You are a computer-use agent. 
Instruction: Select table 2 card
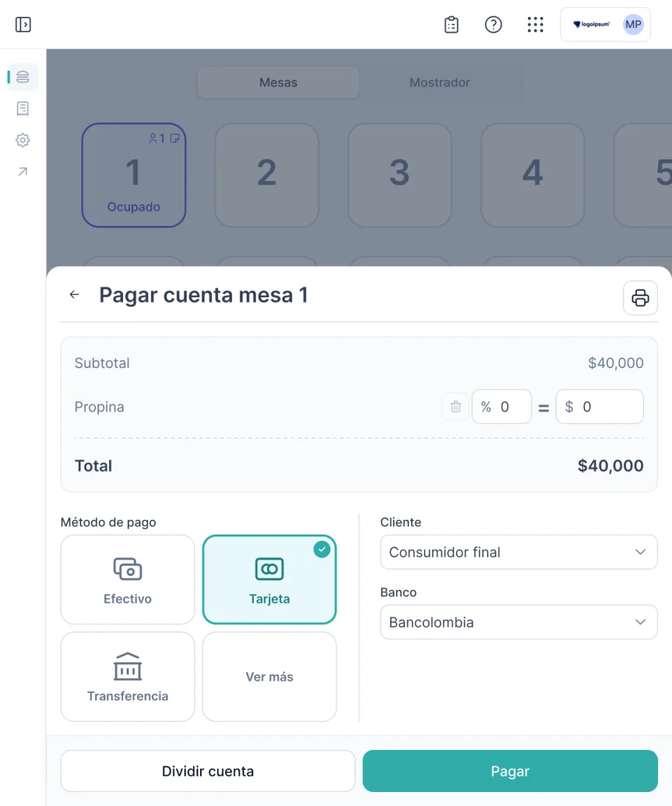(x=266, y=175)
